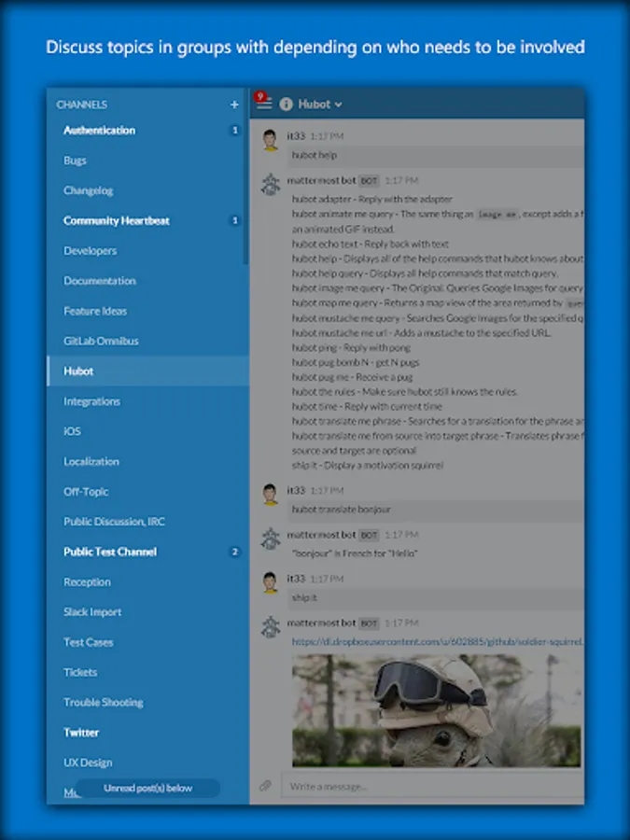
Task: Open the hamburger menu with notification badge
Action: 263,104
